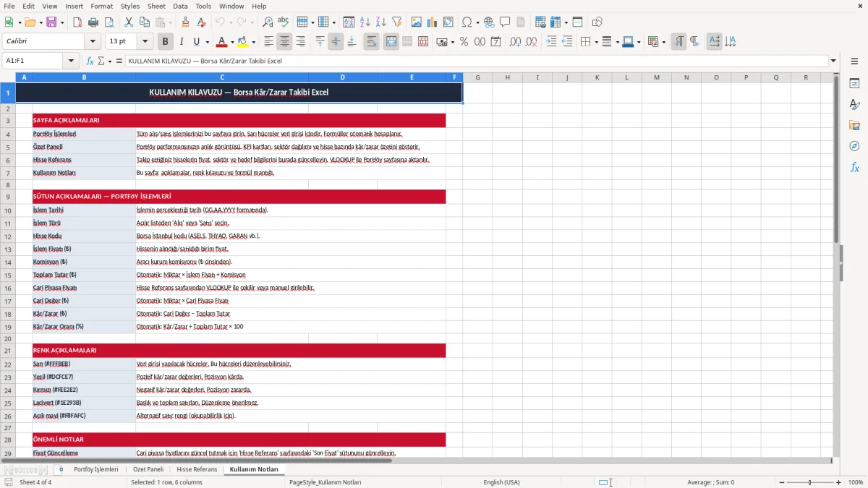868x488 pixels.
Task: Clear direct formatting icon
Action: click(202, 22)
